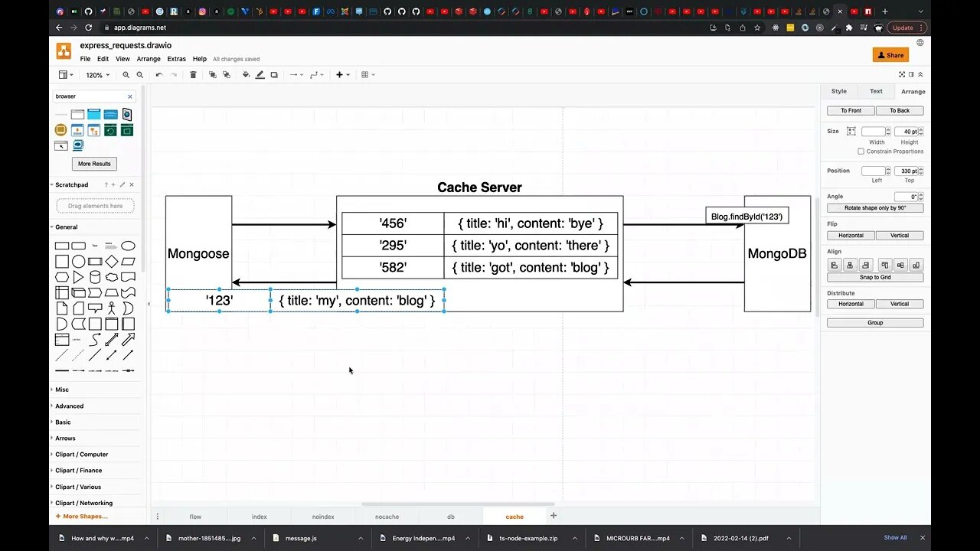Viewport: 980px width, 551px height.
Task: Delete selected shape with trash icon
Action: click(193, 75)
